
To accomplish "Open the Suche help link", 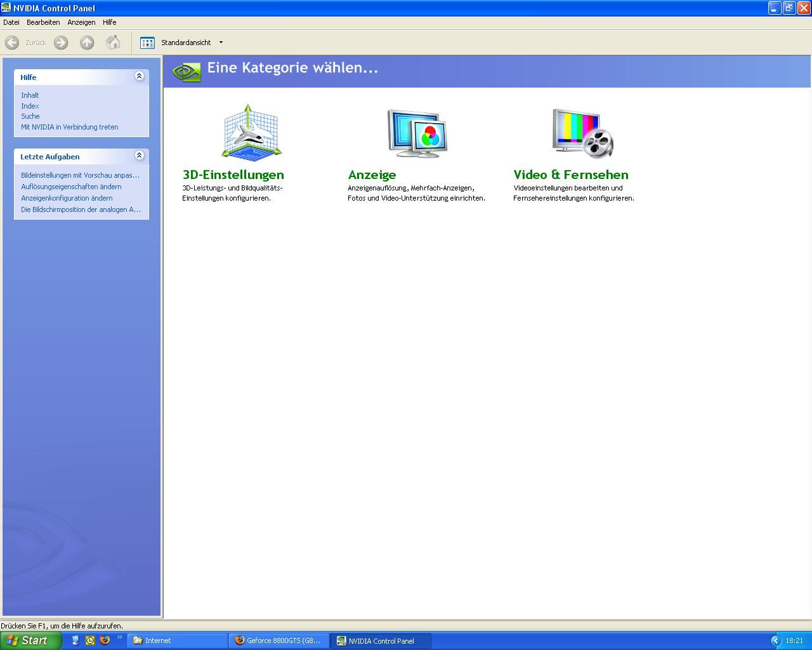I will (30, 116).
